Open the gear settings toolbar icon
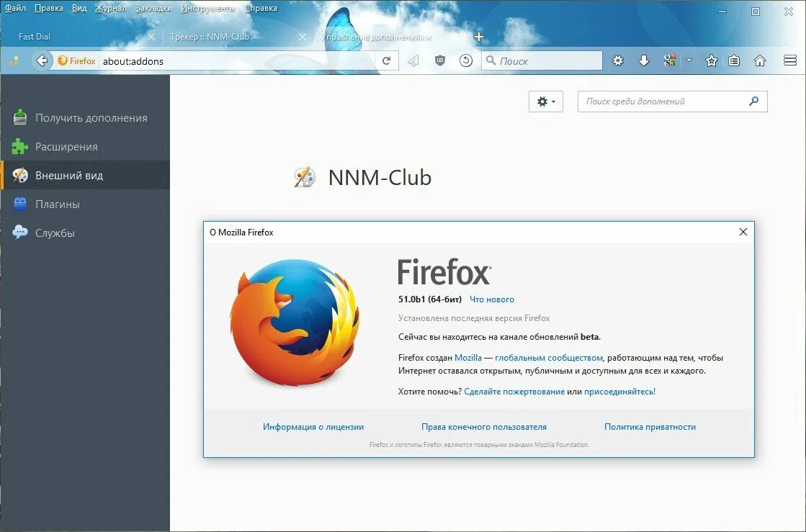The width and height of the screenshot is (806, 532). 618,60
